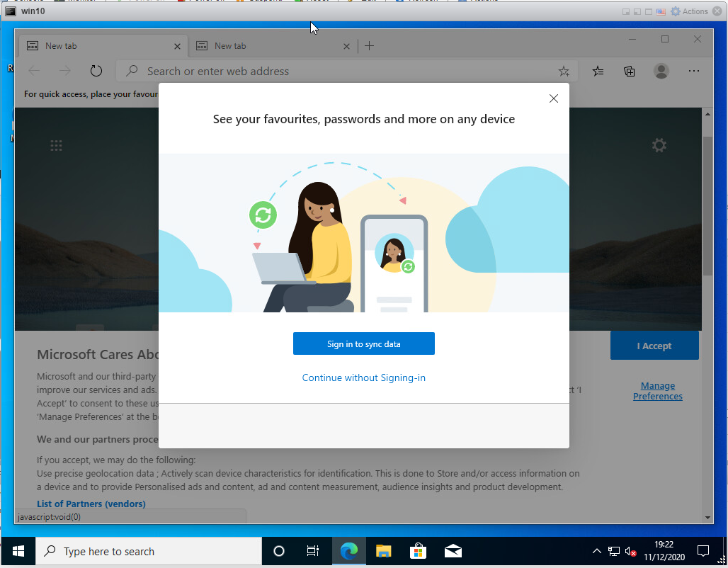The image size is (728, 568).
Task: Show hidden tray icons chevron
Action: [x=596, y=551]
